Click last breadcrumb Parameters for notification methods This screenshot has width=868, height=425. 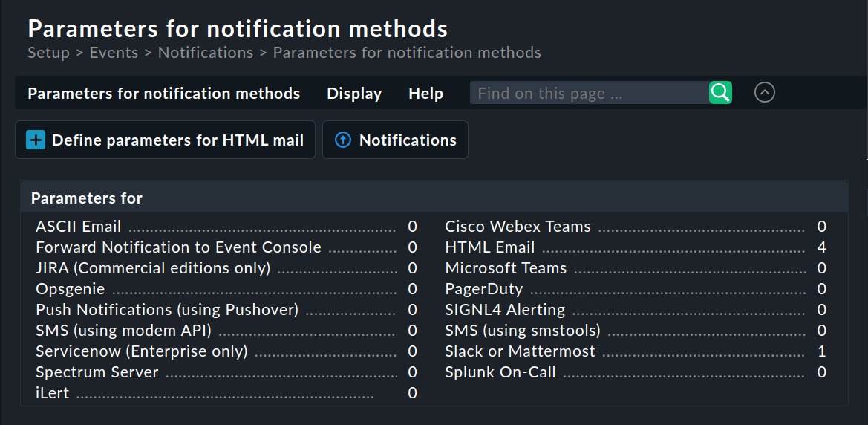coord(407,53)
